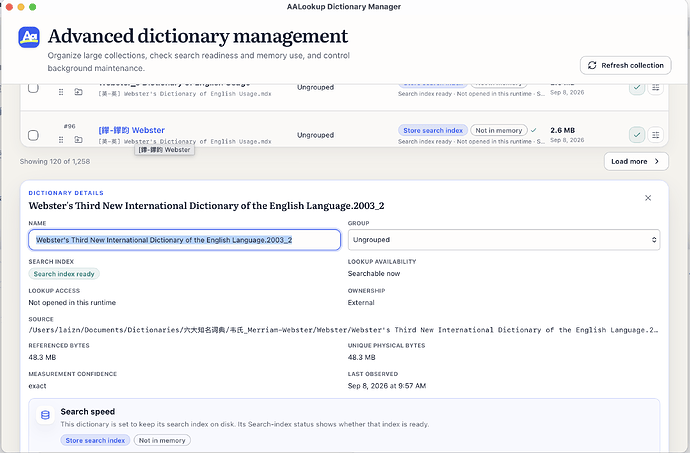Viewport: 690px width, 453px height.
Task: Click the 48.3 MB value under Referenced Bytes
Action: coord(42,357)
